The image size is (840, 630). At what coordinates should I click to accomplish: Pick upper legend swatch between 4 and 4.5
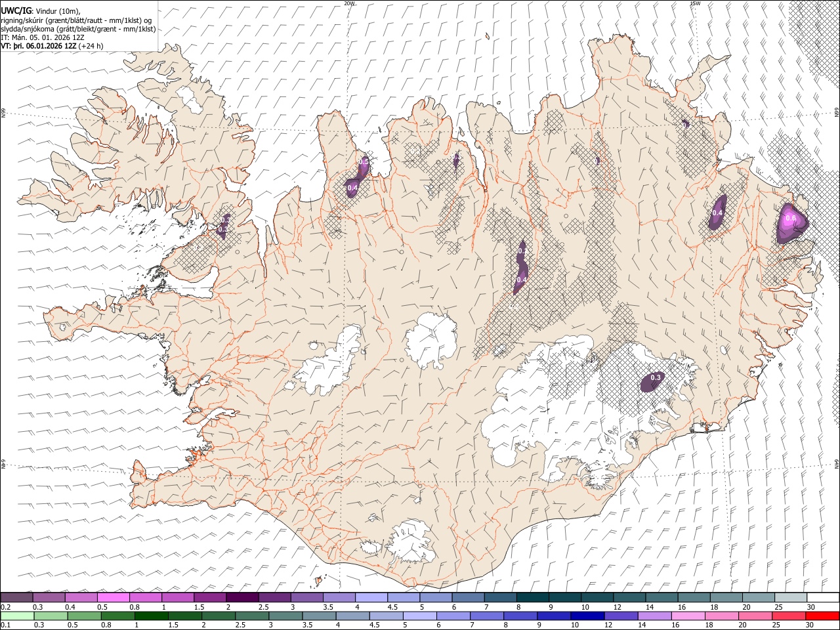pyautogui.click(x=370, y=597)
